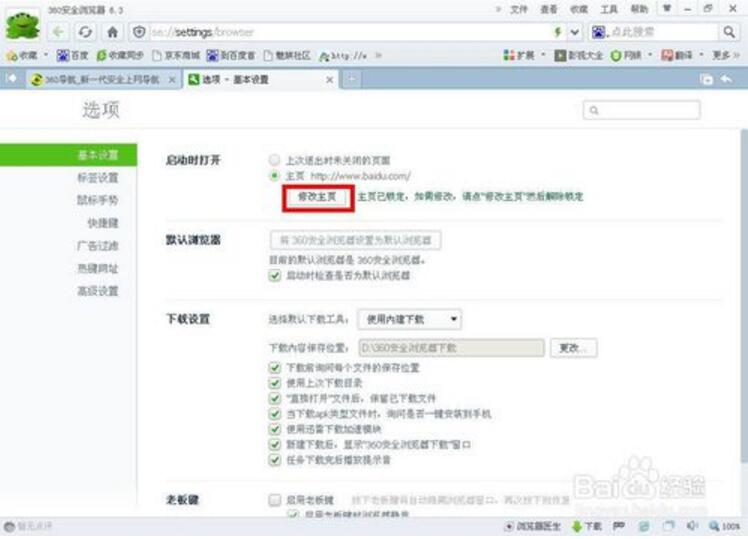Open the home page via house icon
The width and height of the screenshot is (748, 539).
112,32
